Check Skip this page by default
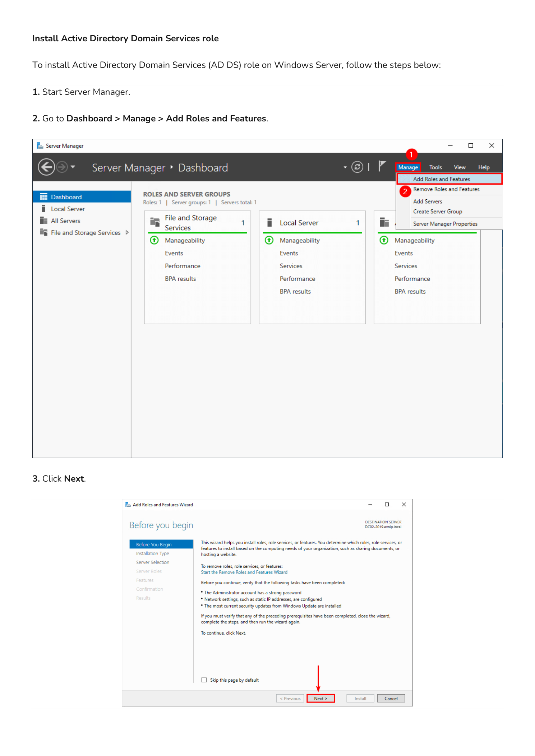 pos(204,680)
